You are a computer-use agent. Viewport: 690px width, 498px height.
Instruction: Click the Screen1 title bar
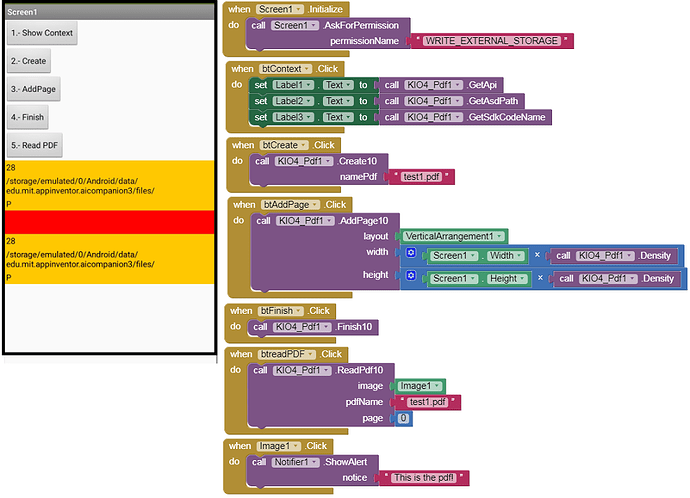click(110, 12)
